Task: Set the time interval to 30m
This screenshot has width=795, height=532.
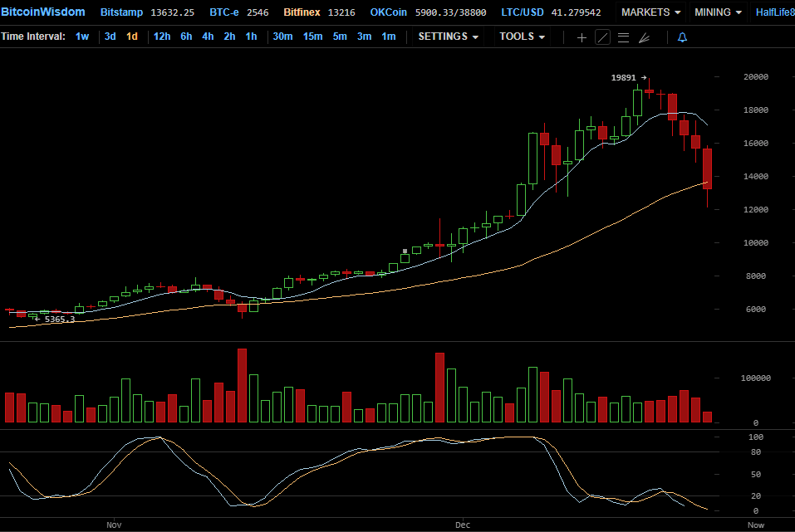Action: click(282, 37)
